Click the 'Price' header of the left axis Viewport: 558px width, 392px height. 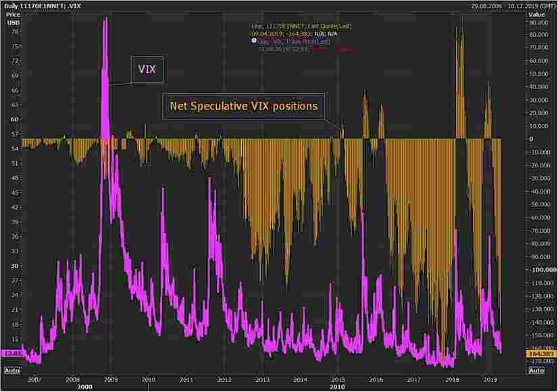(x=13, y=13)
